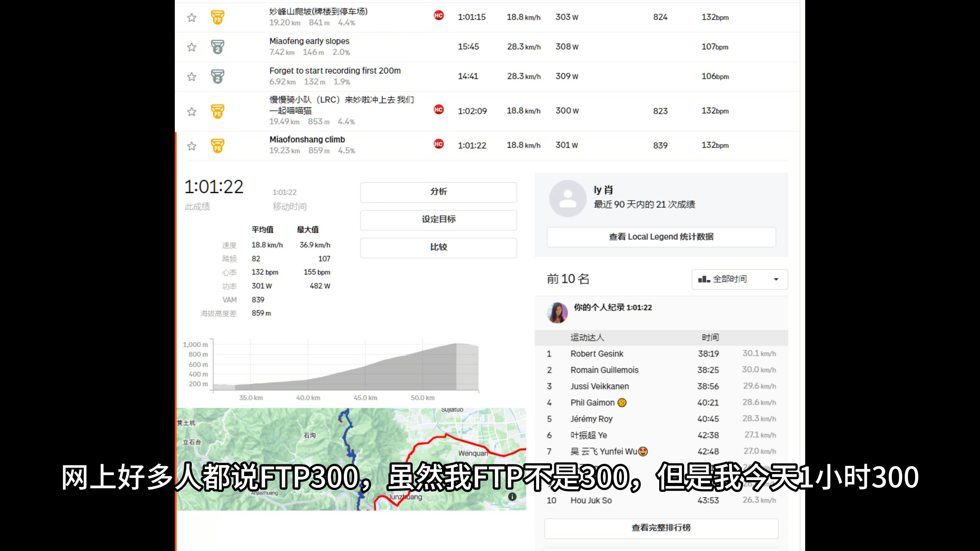Click the 设定目标 set goal button
The image size is (980, 551).
point(439,220)
